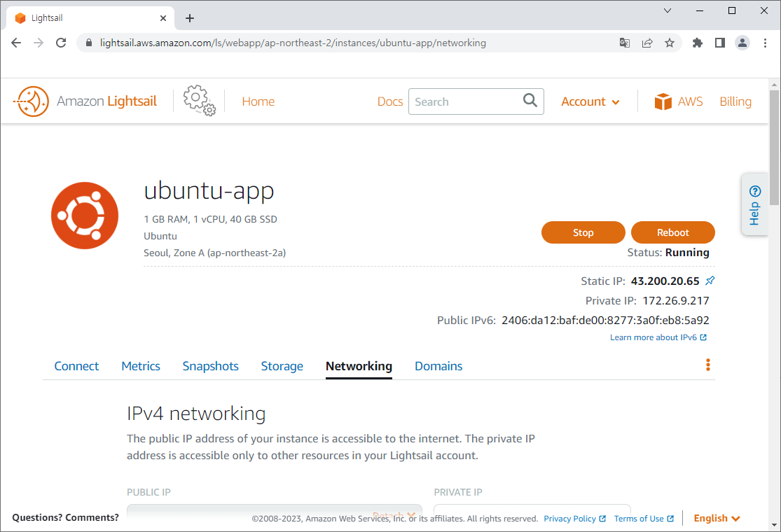Click the IPv4 networking heading
This screenshot has height=532, width=781.
click(x=196, y=414)
